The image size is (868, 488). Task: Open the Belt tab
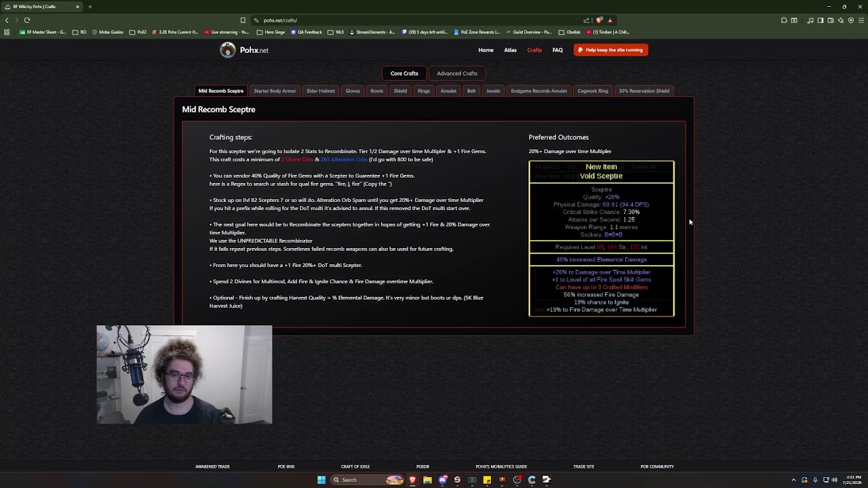[471, 91]
